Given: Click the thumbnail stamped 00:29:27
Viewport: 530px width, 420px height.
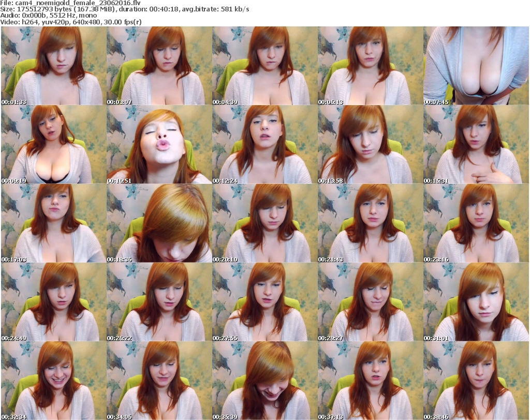Looking at the screenshot, I should click(x=371, y=302).
